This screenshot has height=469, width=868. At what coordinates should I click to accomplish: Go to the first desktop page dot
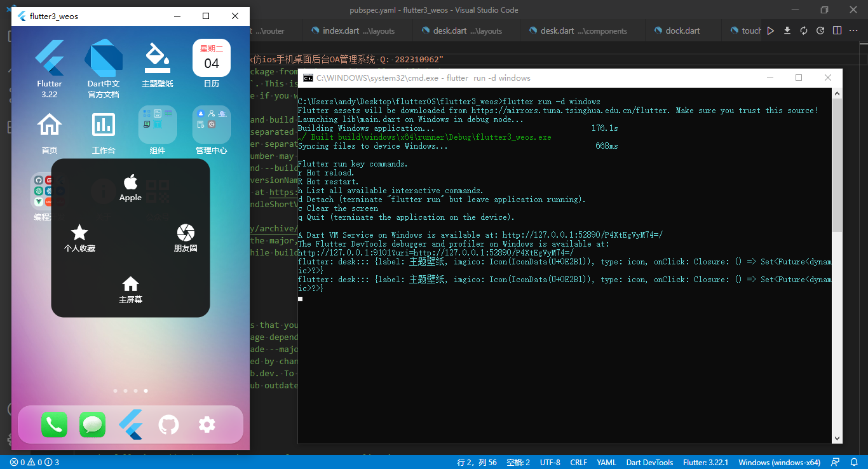pos(115,391)
